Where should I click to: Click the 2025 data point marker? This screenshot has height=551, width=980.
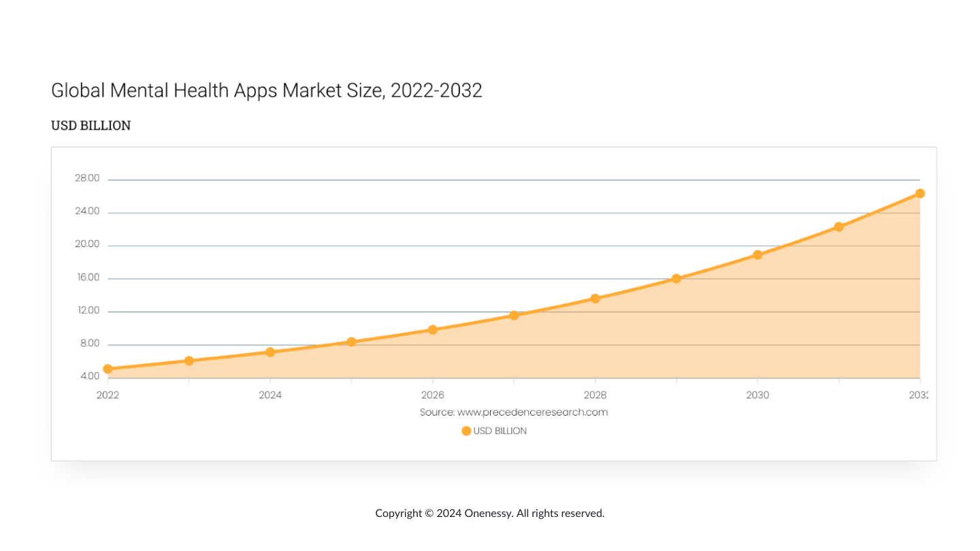click(351, 341)
